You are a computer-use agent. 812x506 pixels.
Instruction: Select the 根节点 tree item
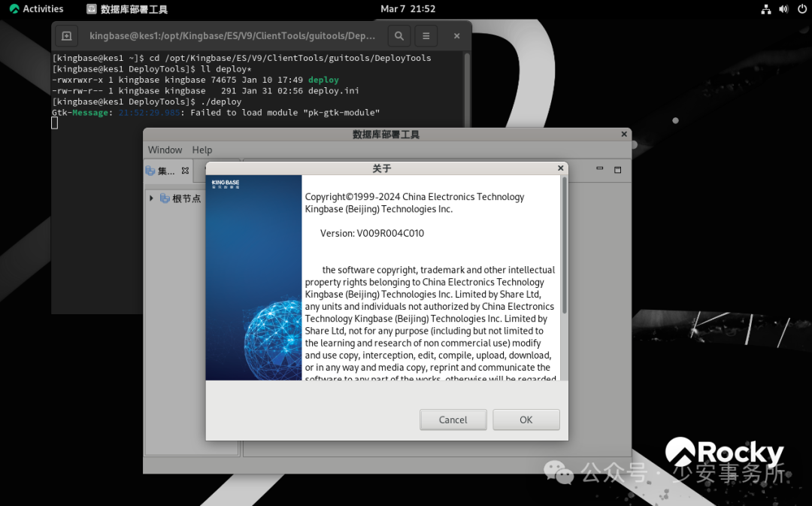pyautogui.click(x=186, y=198)
